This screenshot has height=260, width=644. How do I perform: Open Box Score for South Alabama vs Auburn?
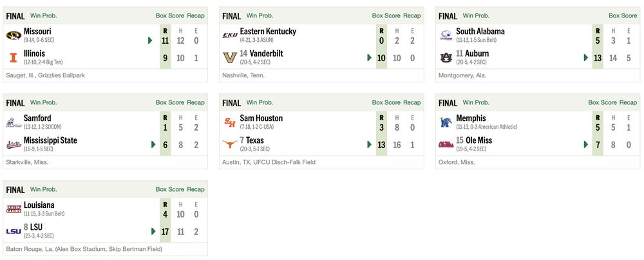coord(623,15)
